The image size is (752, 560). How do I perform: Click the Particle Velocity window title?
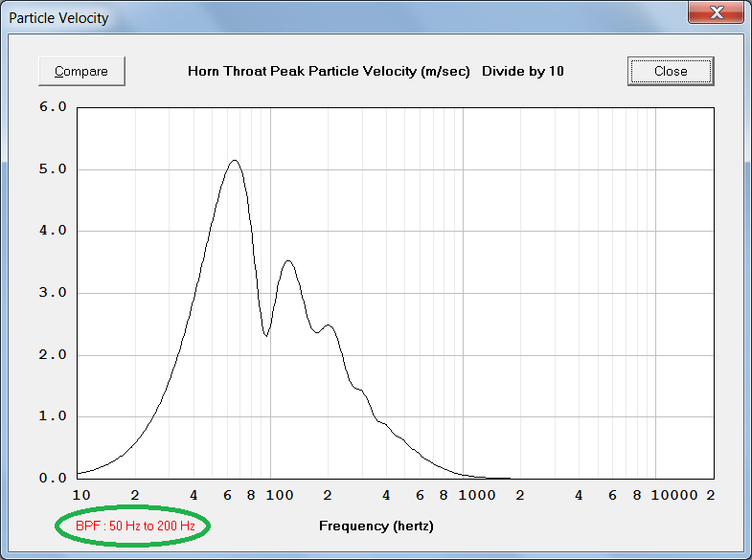click(58, 18)
